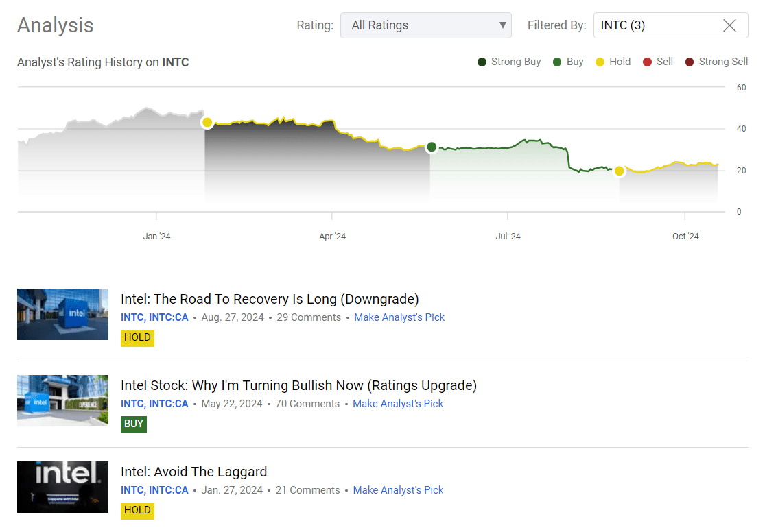Toggle the Sell legend item
This screenshot has height=532, width=765.
pos(658,62)
